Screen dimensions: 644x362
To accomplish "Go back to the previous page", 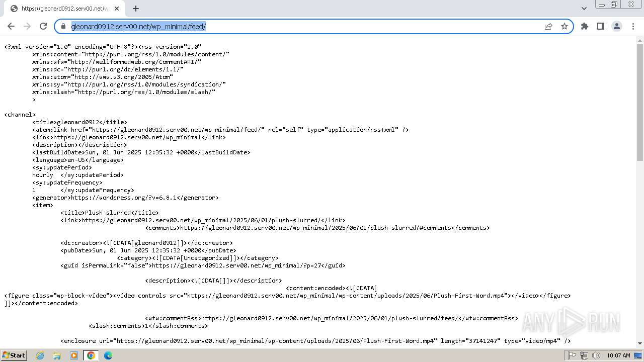I will 11,26.
